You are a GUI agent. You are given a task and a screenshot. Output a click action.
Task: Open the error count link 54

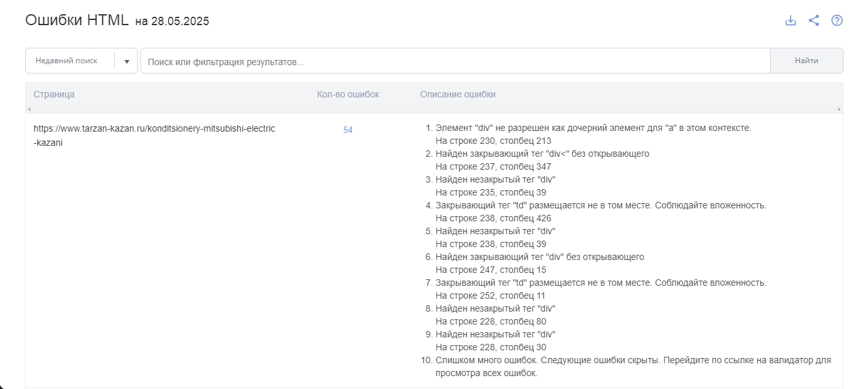pos(348,130)
